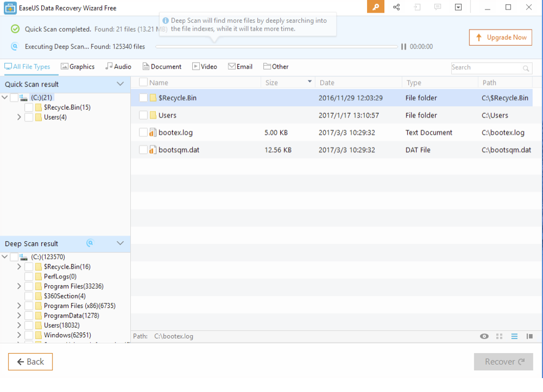Select the $360Section(4) tree item
Image resolution: width=543 pixels, height=392 pixels.
65,296
